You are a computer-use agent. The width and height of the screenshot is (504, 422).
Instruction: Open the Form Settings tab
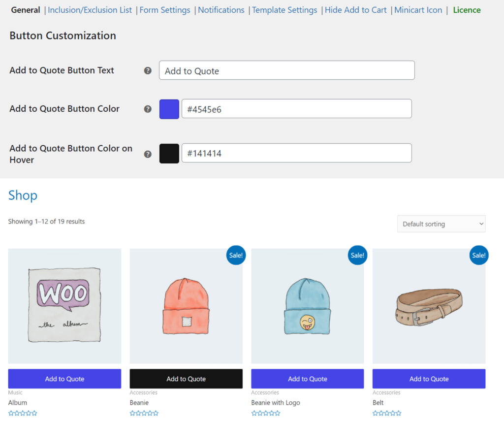(165, 10)
